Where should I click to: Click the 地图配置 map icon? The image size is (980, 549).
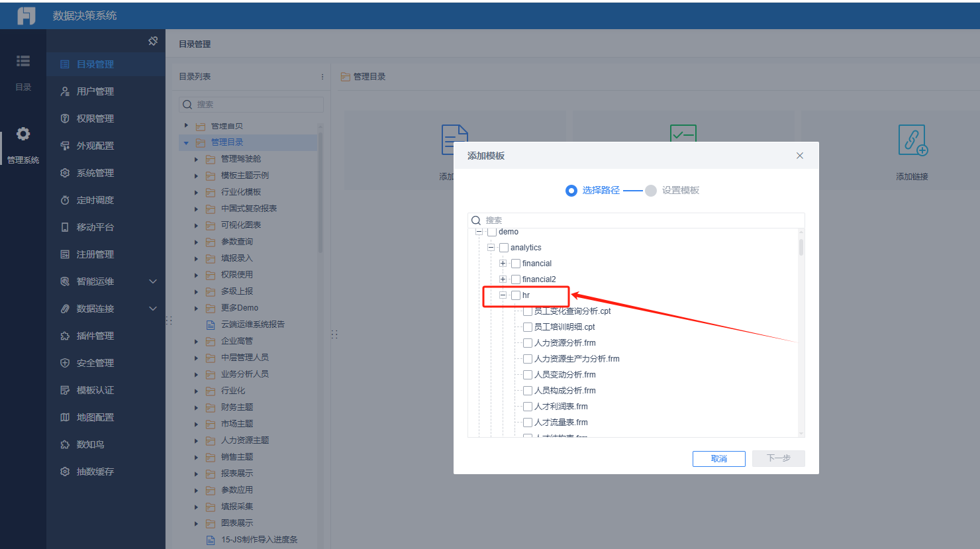[65, 417]
